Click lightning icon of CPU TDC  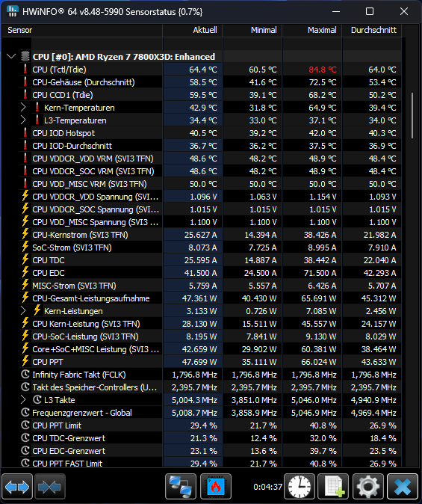point(25,259)
